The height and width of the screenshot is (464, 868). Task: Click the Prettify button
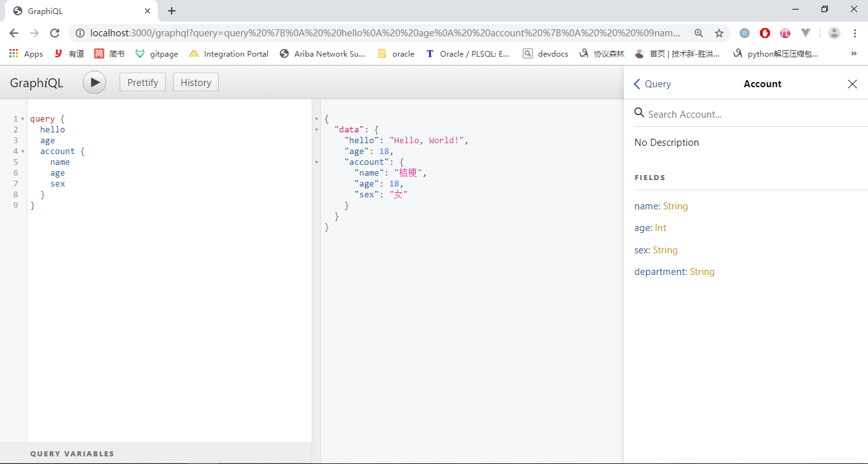142,83
